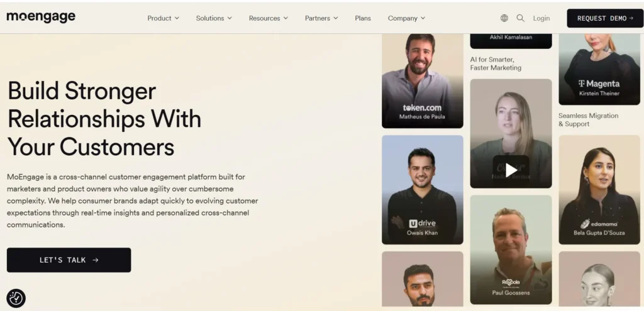644x311 pixels.
Task: Expand the Resources dropdown menu
Action: tap(268, 18)
